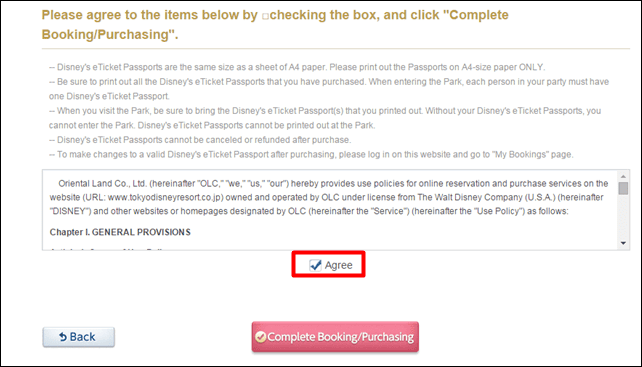Click inside the use policy text box
This screenshot has width=642, height=367.
tap(330, 210)
